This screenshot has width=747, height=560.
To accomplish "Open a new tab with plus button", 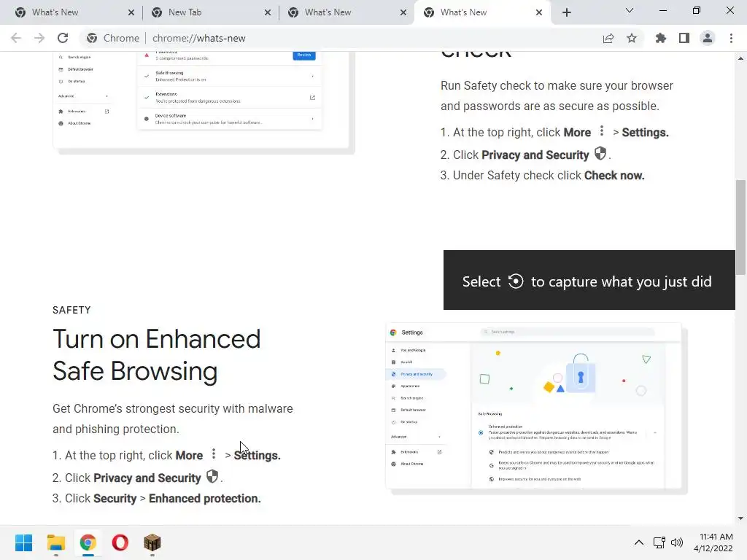I will click(x=566, y=12).
